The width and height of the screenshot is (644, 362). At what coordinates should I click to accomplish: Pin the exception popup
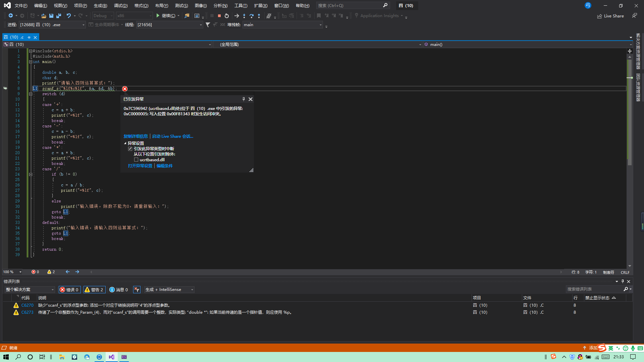(x=244, y=99)
